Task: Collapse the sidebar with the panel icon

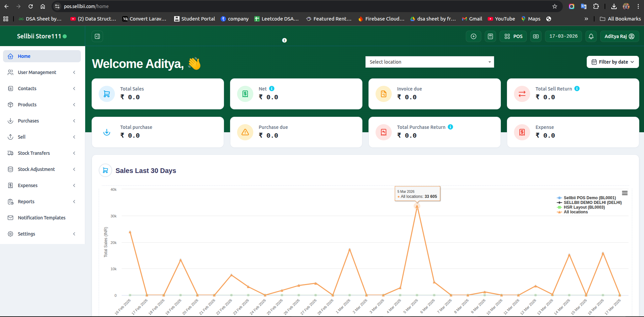Action: tap(97, 36)
